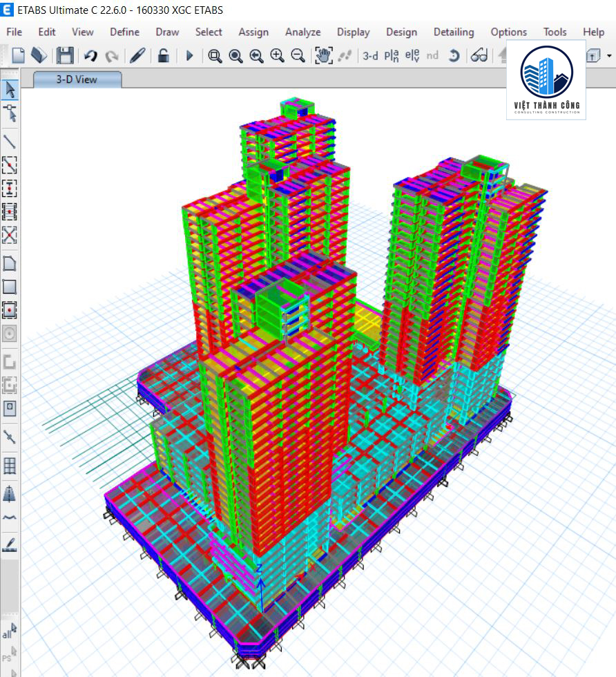Image resolution: width=616 pixels, height=677 pixels.
Task: Open the Select menu
Action: click(x=209, y=32)
